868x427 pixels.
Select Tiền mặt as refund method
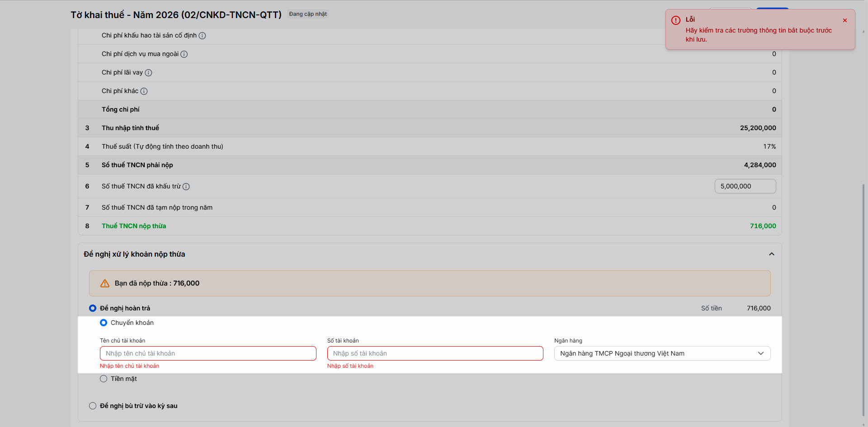104,379
